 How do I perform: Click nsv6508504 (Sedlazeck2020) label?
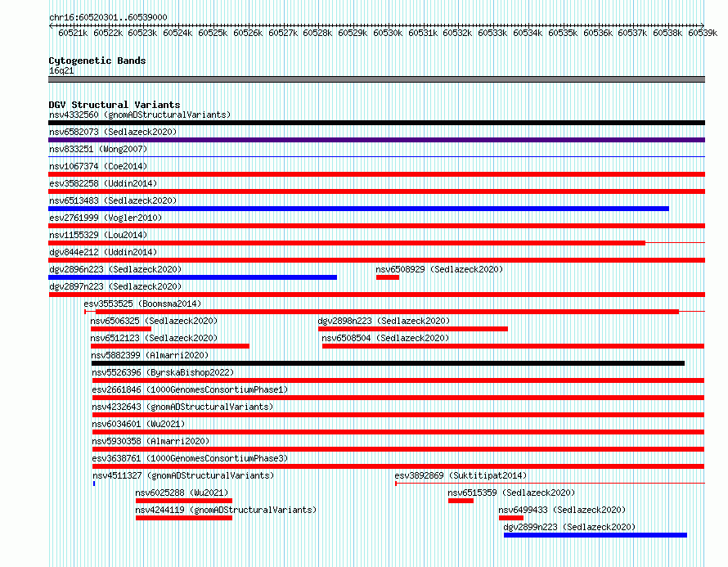385,338
